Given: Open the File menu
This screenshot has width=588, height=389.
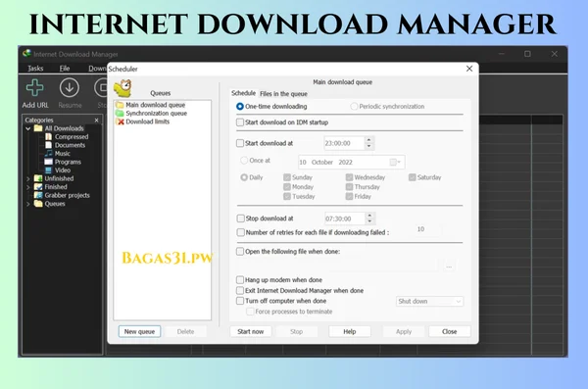Looking at the screenshot, I should pyautogui.click(x=65, y=69).
